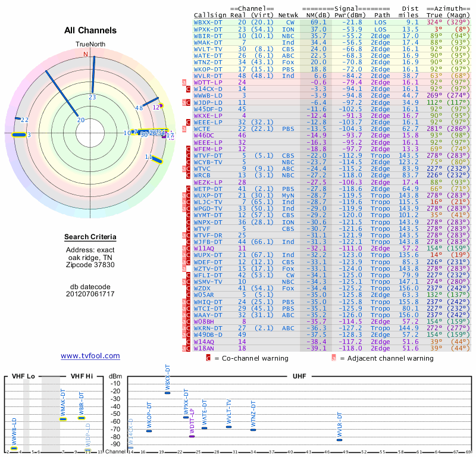
Task: Click the 69.1 NM(dB) value for WBXX-DT
Action: click(x=318, y=23)
